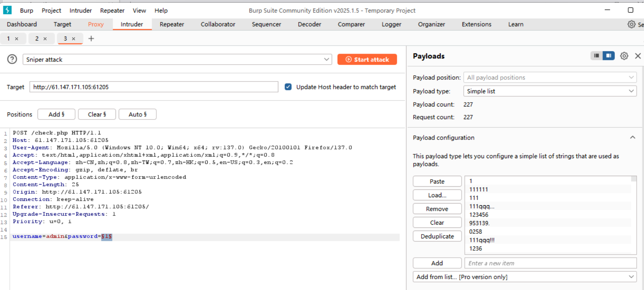The image size is (644, 290).
Task: Select Intruder sub-tab 2
Action: click(37, 39)
